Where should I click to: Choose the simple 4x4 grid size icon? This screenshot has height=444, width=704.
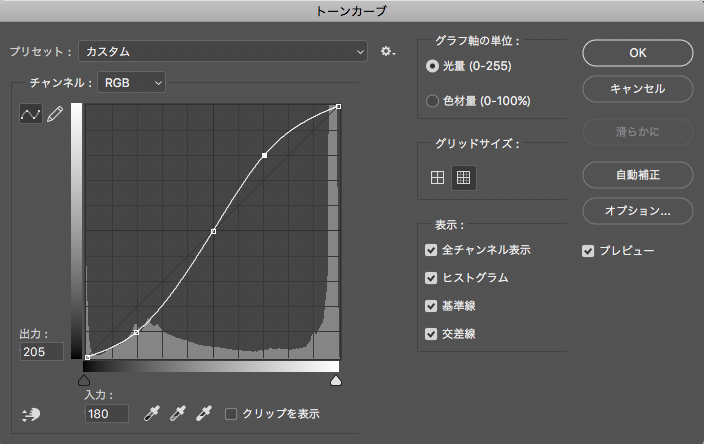437,177
